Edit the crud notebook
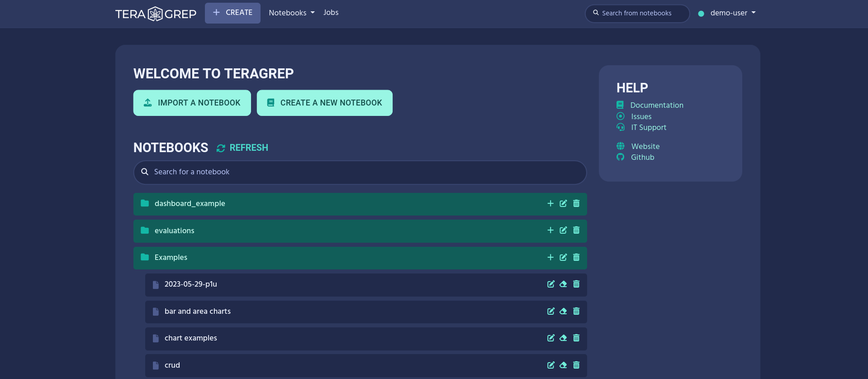Image resolution: width=868 pixels, height=379 pixels. click(x=551, y=365)
